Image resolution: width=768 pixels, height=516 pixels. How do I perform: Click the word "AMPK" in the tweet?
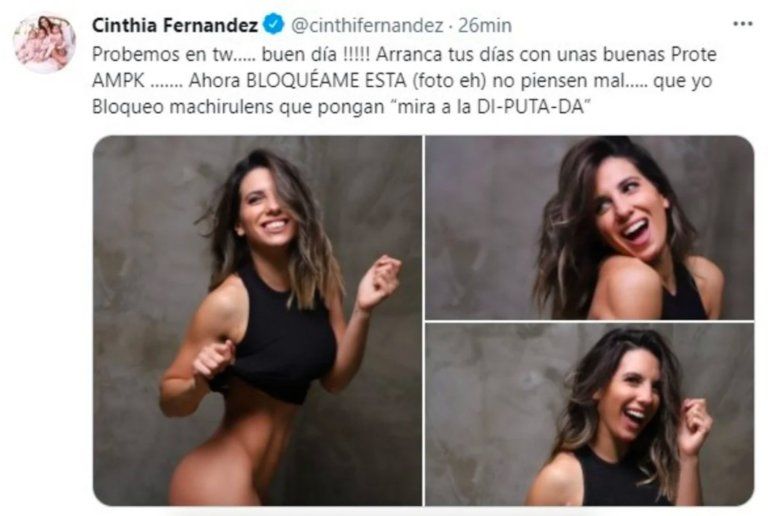coord(118,80)
